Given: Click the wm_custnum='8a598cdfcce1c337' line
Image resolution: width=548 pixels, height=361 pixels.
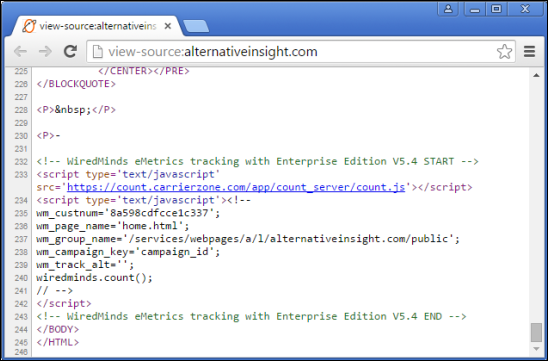Looking at the screenshot, I should [128, 213].
